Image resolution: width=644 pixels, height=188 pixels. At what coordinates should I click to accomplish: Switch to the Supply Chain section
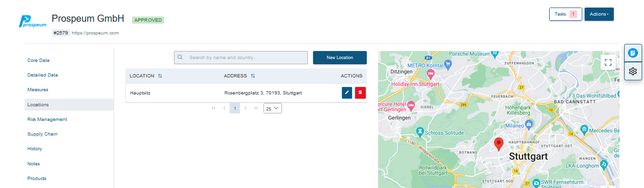point(42,134)
